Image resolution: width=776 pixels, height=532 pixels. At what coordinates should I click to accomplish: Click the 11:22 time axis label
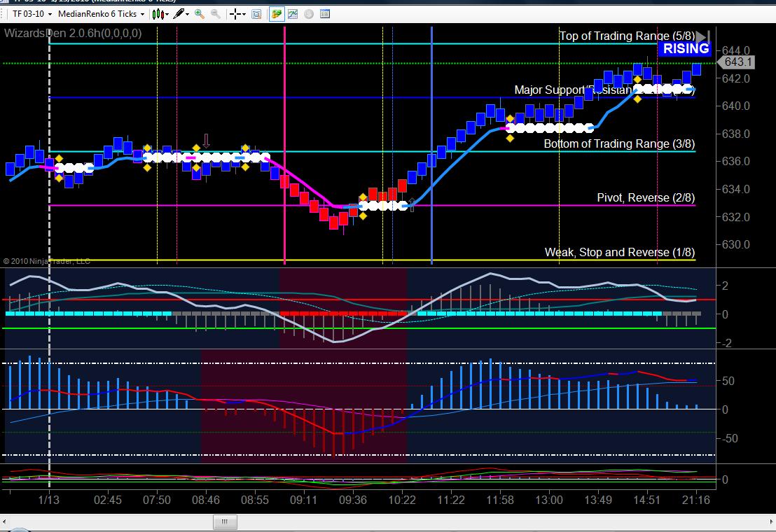pos(451,500)
